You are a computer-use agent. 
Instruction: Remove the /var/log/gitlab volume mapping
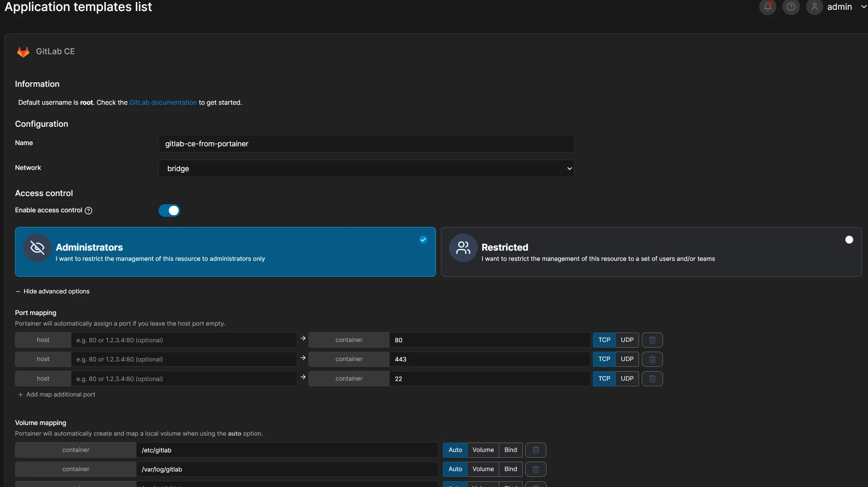[535, 469]
